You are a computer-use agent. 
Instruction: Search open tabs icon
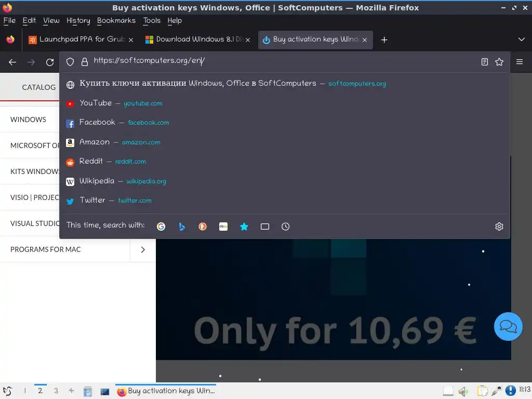click(264, 227)
